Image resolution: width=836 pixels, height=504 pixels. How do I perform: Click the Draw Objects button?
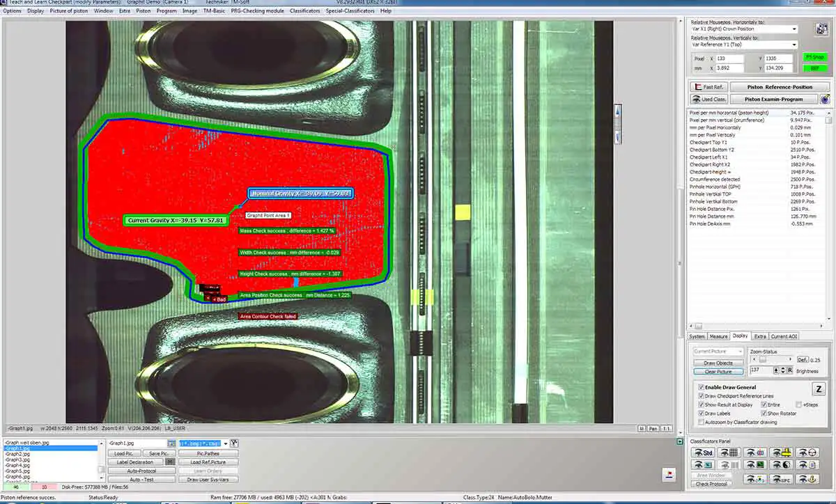pos(718,363)
